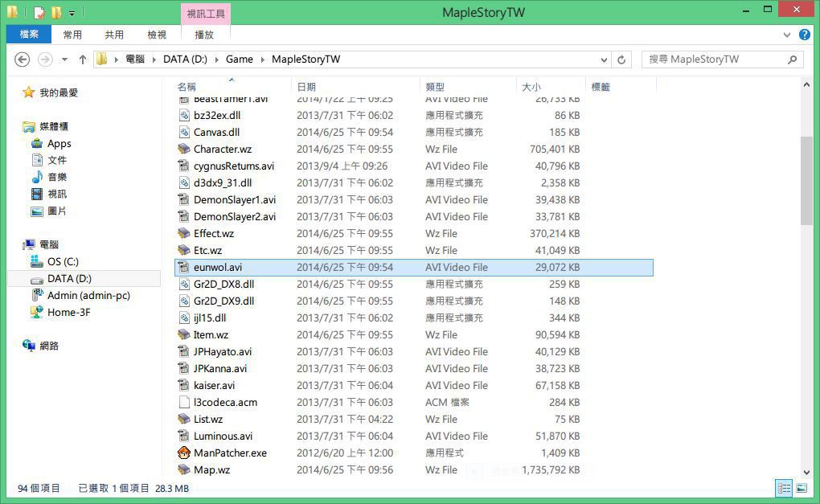This screenshot has height=504, width=820.
Task: Select OS (C:) drive in navigation pane
Action: point(55,261)
